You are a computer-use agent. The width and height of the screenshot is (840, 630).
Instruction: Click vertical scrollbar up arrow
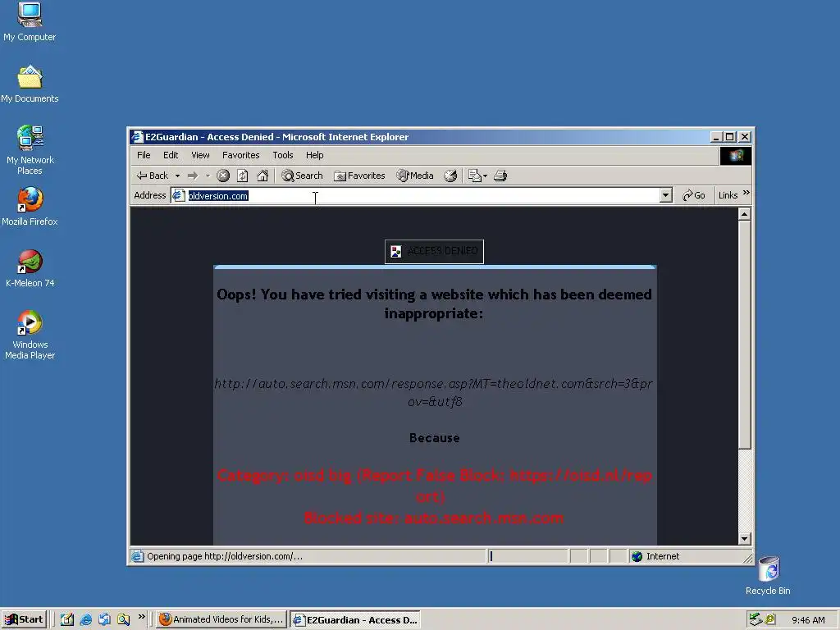(x=744, y=214)
